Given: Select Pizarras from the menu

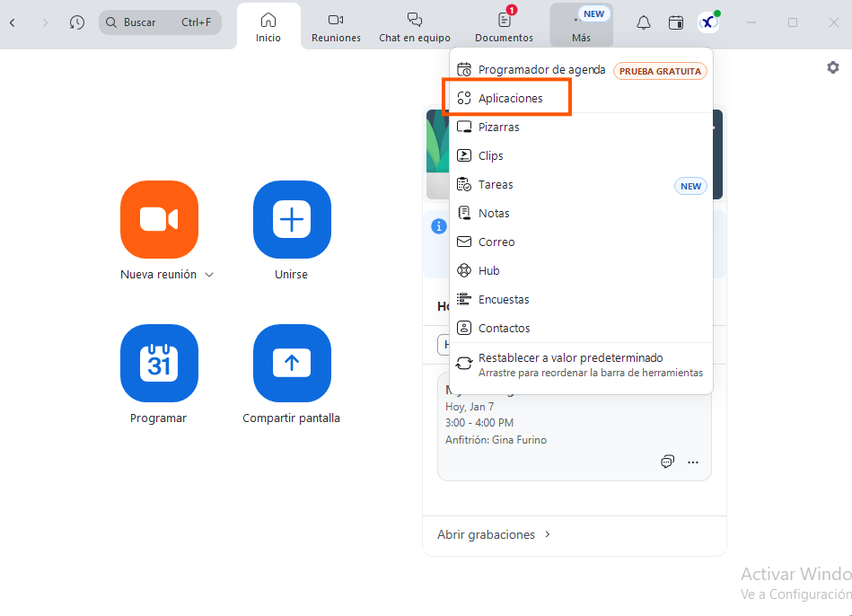Looking at the screenshot, I should tap(582, 128).
